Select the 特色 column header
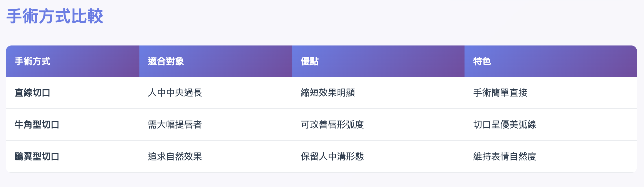This screenshot has height=187, width=644. pos(482,61)
